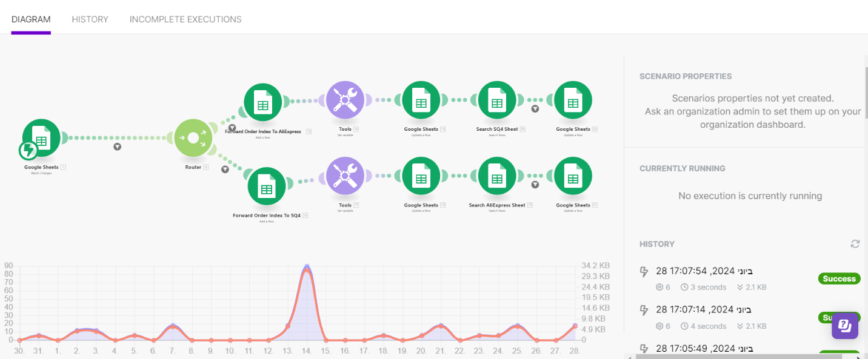Click the chart data point at day 7

click(173, 326)
